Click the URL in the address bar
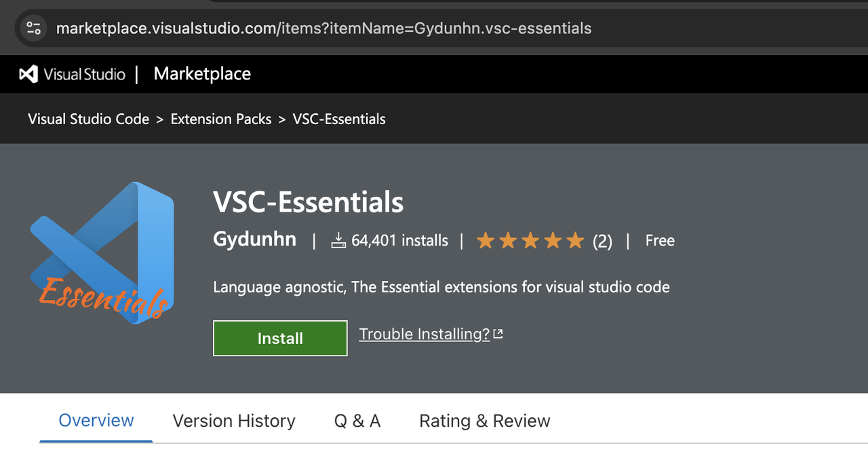Viewport: 868px width, 460px height. [x=324, y=28]
